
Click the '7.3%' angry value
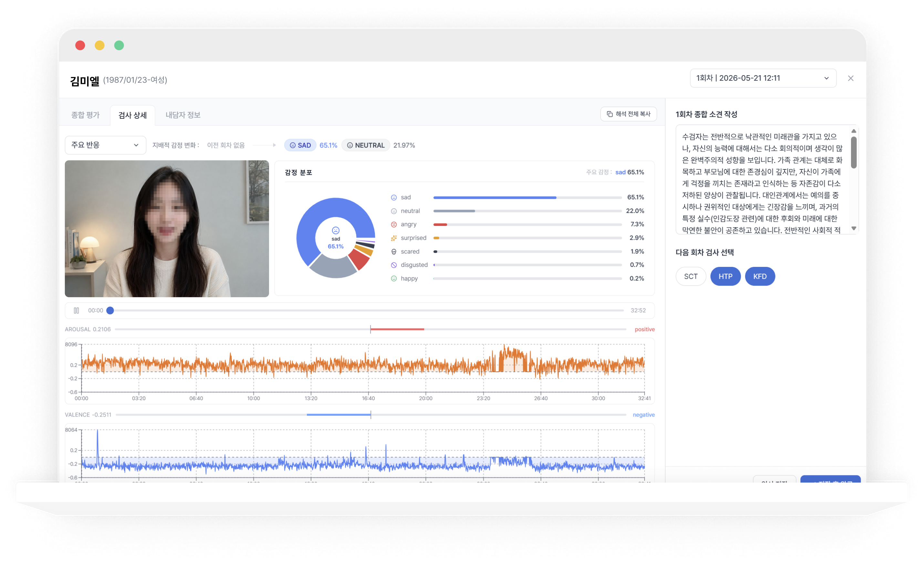tap(637, 224)
